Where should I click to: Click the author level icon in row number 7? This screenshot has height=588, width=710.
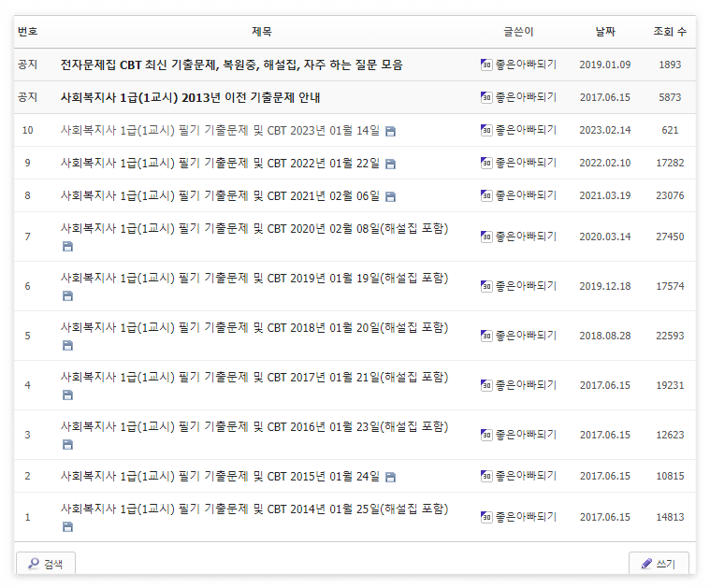[486, 237]
